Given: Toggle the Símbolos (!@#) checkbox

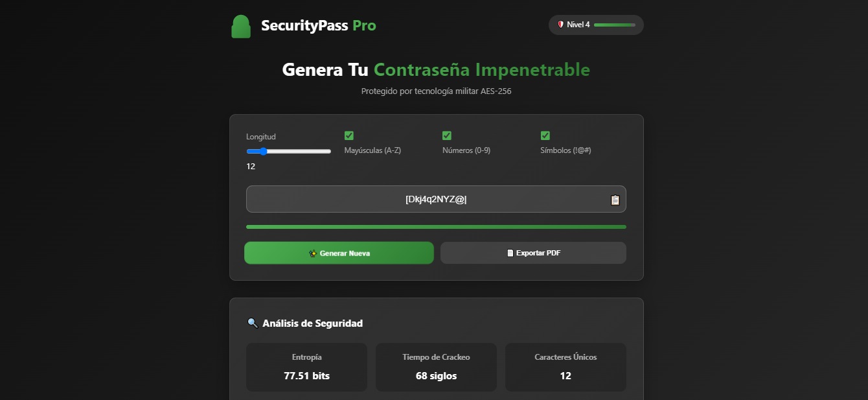Looking at the screenshot, I should pos(545,135).
